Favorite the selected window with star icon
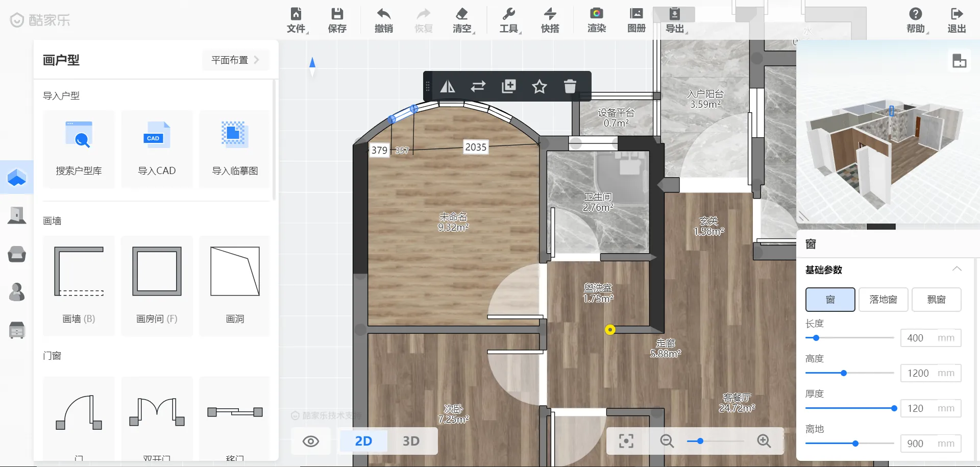 click(539, 87)
